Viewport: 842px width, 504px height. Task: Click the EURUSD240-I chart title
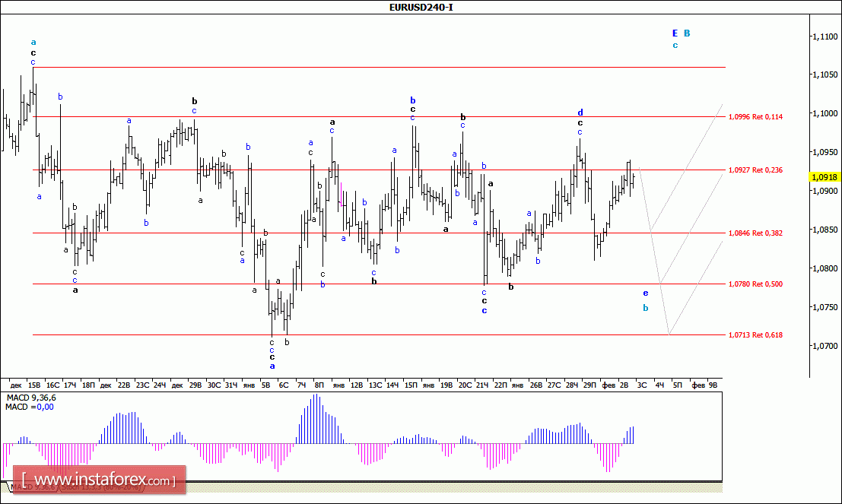pos(421,7)
